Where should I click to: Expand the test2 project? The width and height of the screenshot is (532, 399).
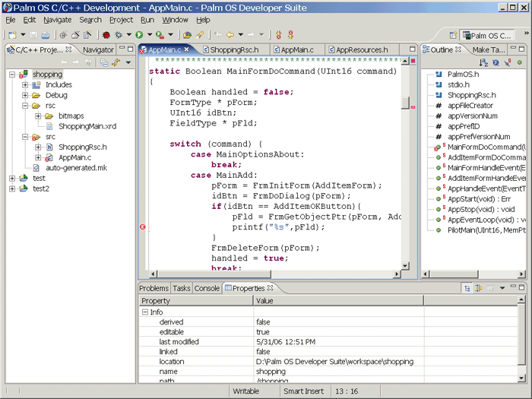click(12, 188)
